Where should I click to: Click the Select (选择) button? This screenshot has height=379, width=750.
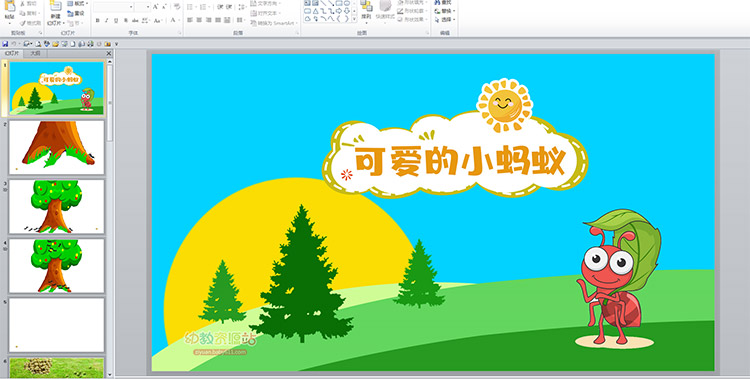(x=445, y=20)
